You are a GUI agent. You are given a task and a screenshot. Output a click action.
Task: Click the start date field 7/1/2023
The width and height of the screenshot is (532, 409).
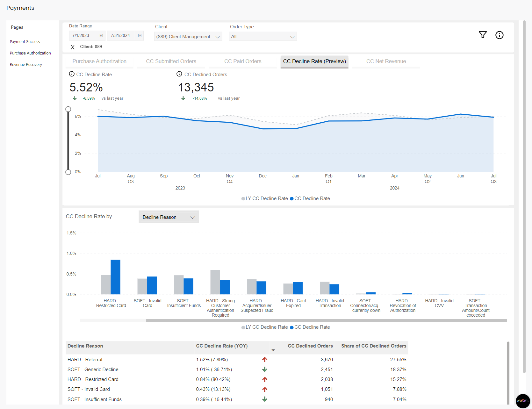click(x=87, y=36)
